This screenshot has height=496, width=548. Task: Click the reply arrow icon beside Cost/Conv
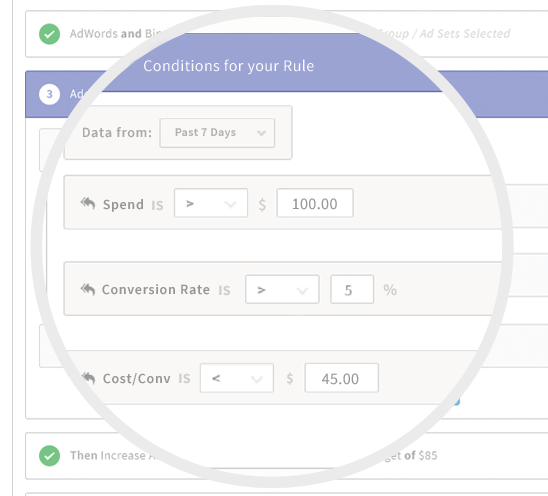pyautogui.click(x=88, y=378)
